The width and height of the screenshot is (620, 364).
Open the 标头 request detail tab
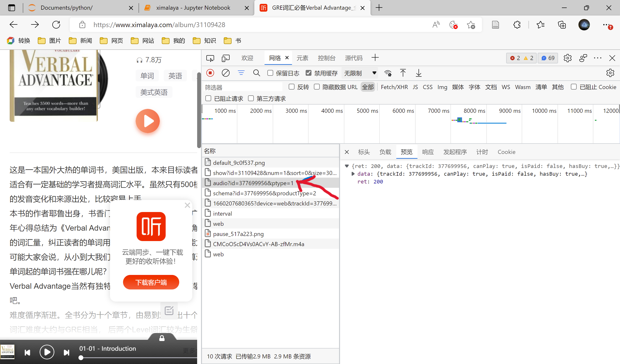coord(364,152)
